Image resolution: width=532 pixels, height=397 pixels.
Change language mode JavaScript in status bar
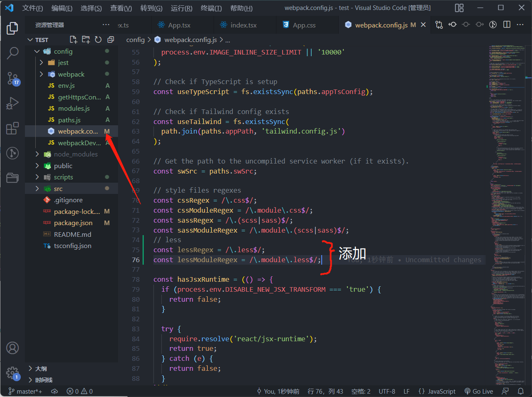437,391
